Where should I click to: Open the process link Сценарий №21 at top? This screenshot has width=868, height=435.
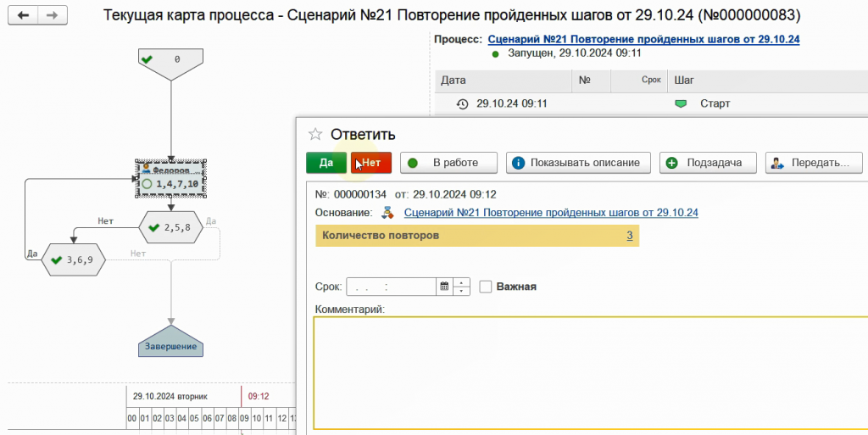click(643, 39)
